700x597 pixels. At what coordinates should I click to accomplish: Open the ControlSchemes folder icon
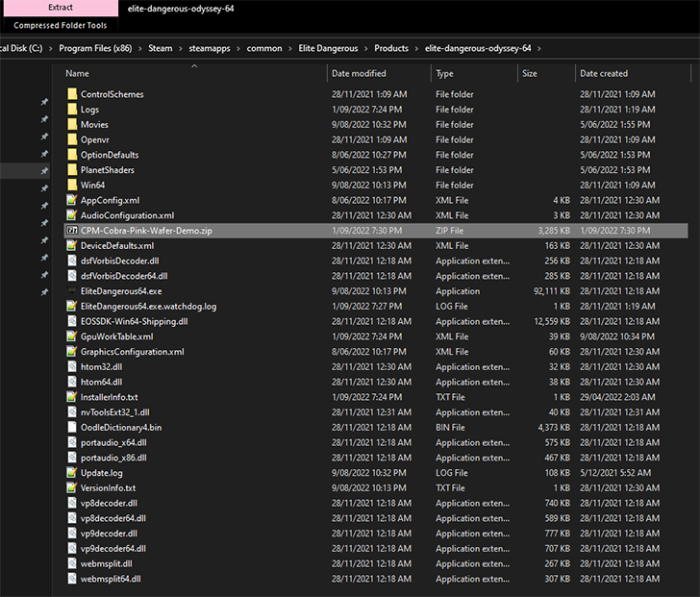click(x=72, y=94)
